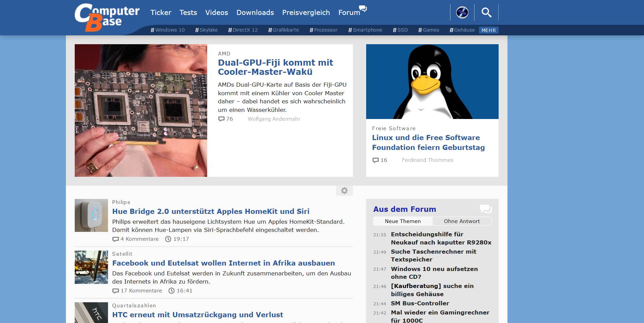Select the #Prozessor tag
644x323 pixels.
[x=324, y=30]
